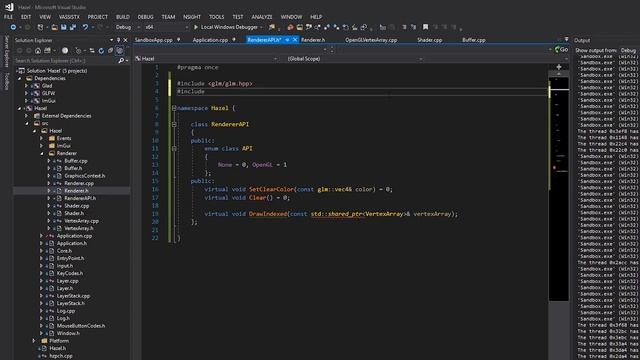Screen dimensions: 640x360
Task: Place cursor on the #include line 4
Action: pyautogui.click(x=191, y=91)
